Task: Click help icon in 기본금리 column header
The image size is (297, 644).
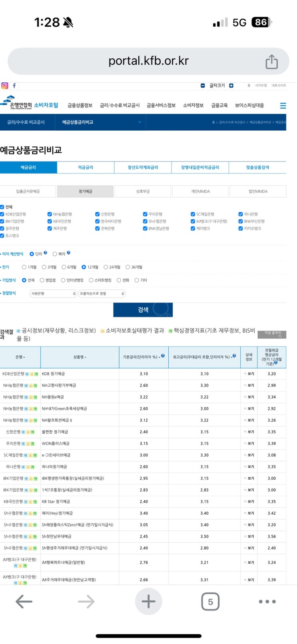Action: coord(163,356)
